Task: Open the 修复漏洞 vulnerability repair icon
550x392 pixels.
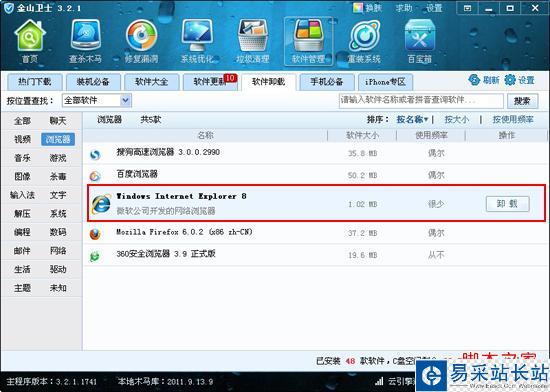Action: pos(141,41)
